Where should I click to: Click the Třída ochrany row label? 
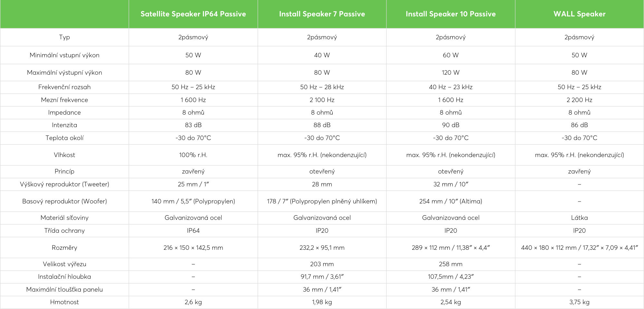click(64, 231)
